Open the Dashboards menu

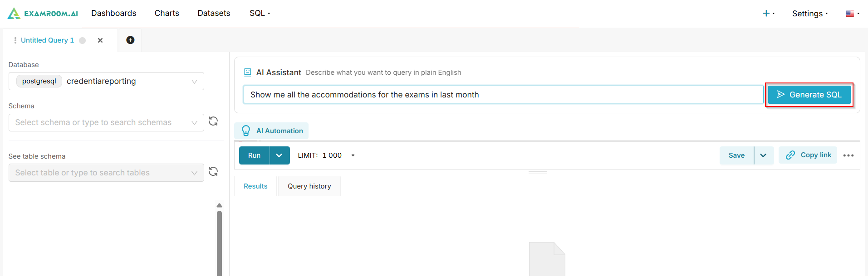pyautogui.click(x=113, y=13)
